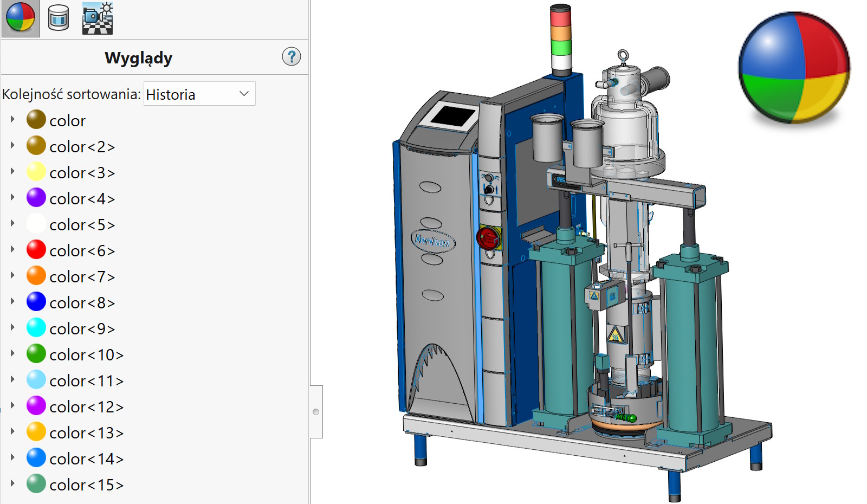Click the orange color<7> sphere icon
This screenshot has height=504, width=867.
36,276
